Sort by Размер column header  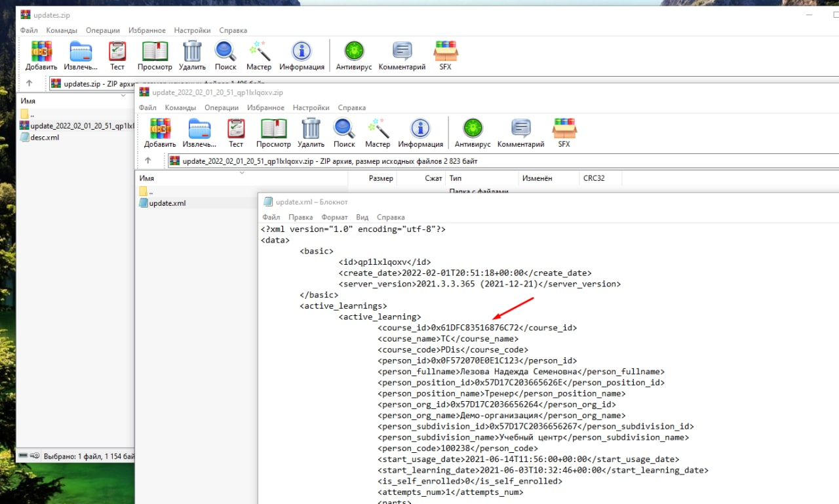372,178
